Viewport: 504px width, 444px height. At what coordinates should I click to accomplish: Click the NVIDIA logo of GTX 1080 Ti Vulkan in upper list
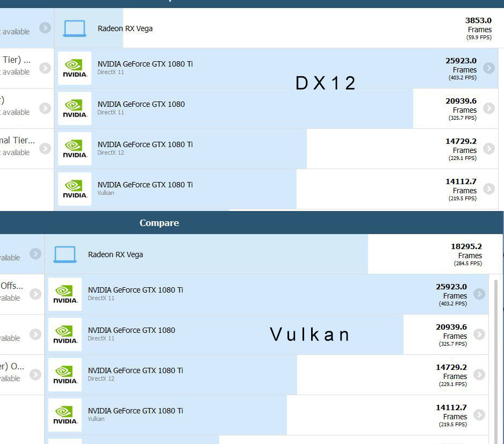(x=75, y=189)
